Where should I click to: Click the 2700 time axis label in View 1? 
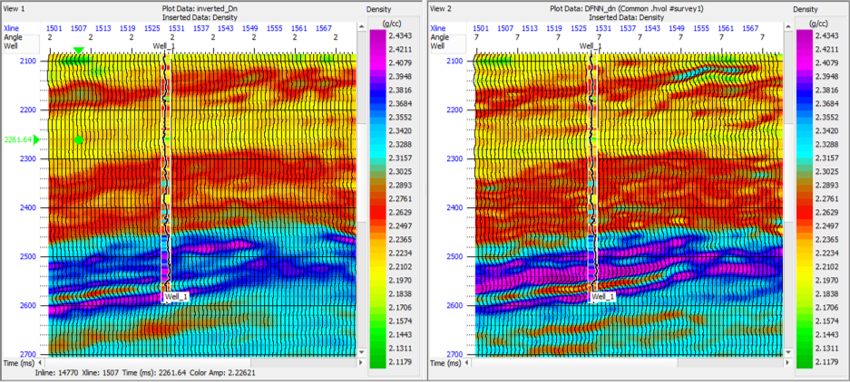coord(28,353)
